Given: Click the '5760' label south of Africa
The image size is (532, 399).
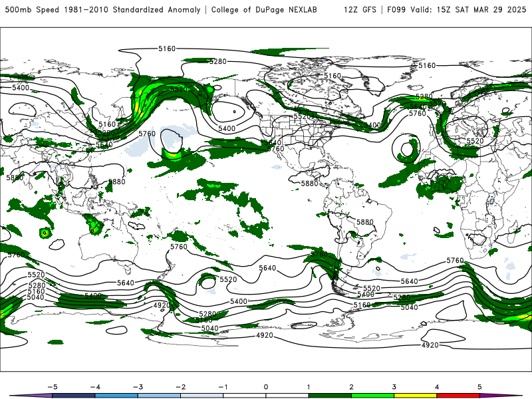Looking at the screenshot, I should 455,260.
